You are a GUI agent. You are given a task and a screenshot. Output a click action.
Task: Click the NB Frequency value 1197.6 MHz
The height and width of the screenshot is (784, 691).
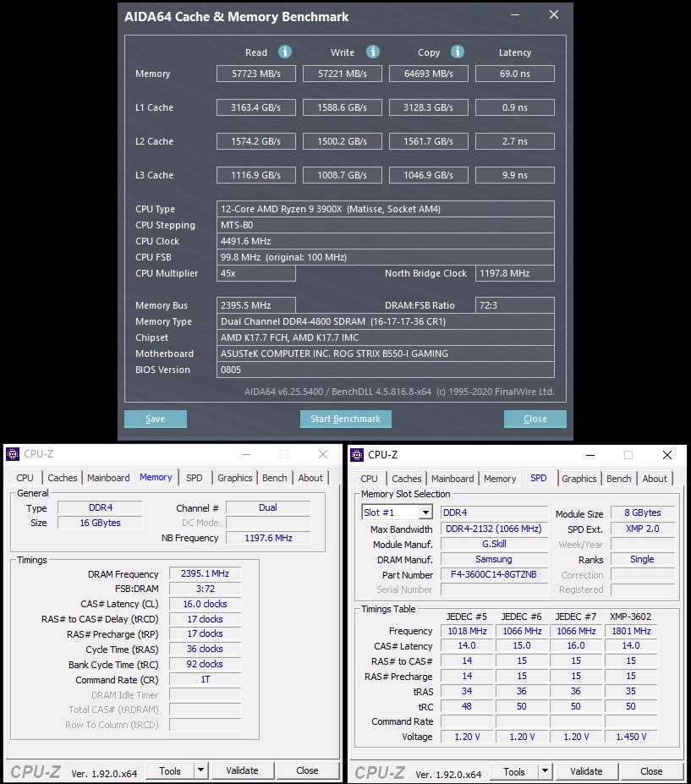tap(268, 538)
